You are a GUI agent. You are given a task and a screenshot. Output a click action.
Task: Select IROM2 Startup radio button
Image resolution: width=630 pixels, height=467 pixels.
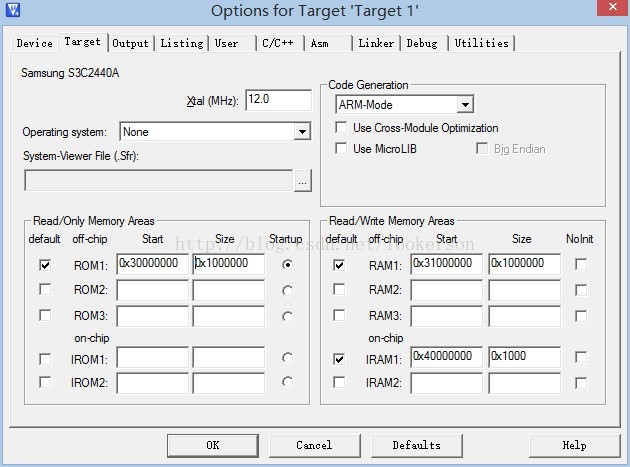pyautogui.click(x=287, y=382)
